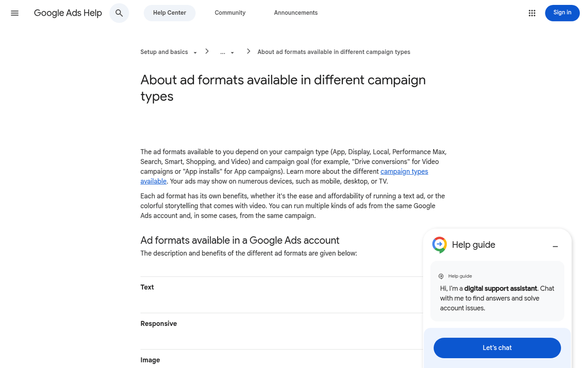Click the breadcrumb chevron after Setup and basics
The height and width of the screenshot is (368, 588).
click(x=207, y=52)
